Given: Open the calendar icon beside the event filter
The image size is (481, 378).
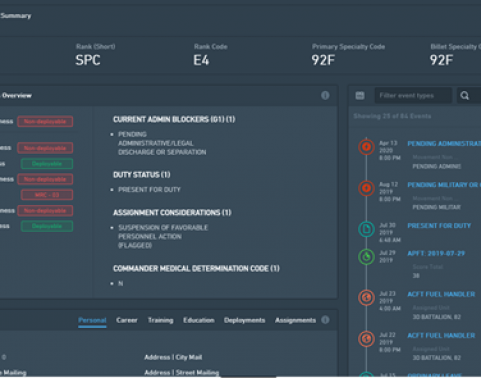Looking at the screenshot, I should pos(360,96).
